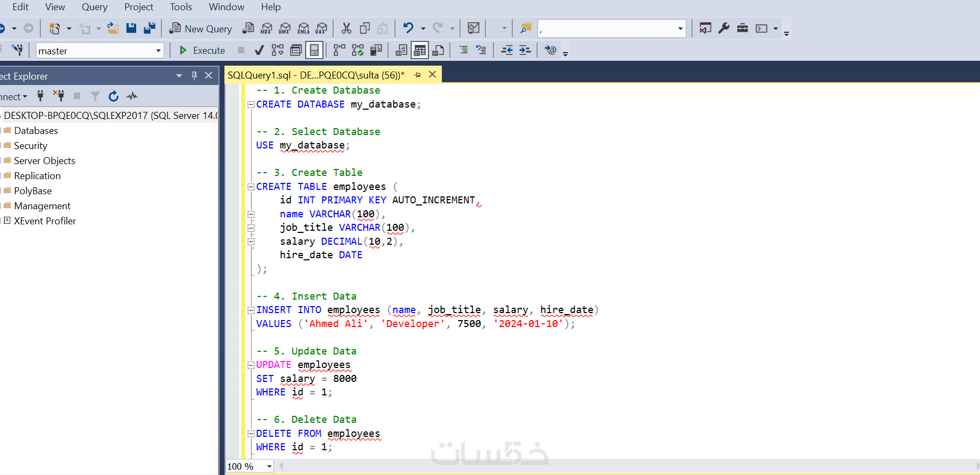This screenshot has height=475, width=980.
Task: Toggle Include Client Statistics
Action: pyautogui.click(x=376, y=51)
